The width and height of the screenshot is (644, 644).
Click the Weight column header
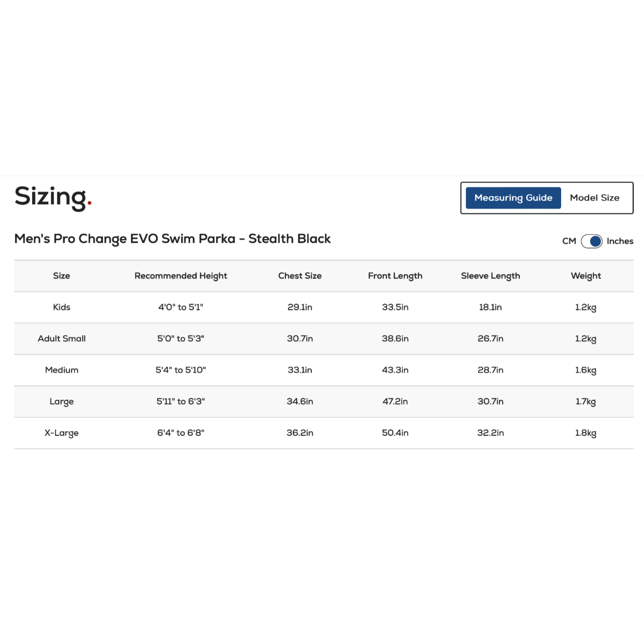(586, 276)
